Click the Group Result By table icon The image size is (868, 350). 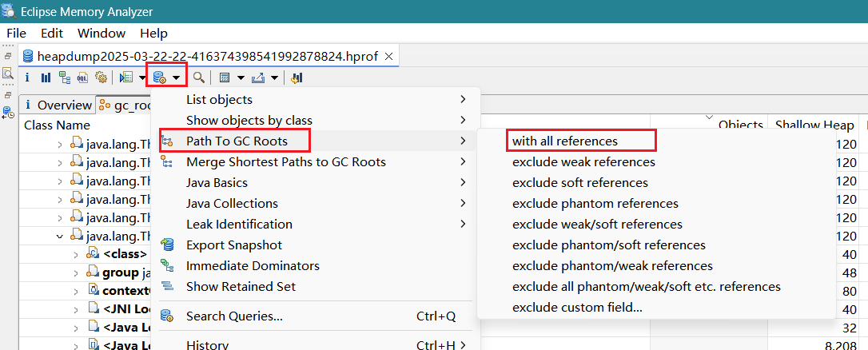click(x=225, y=78)
